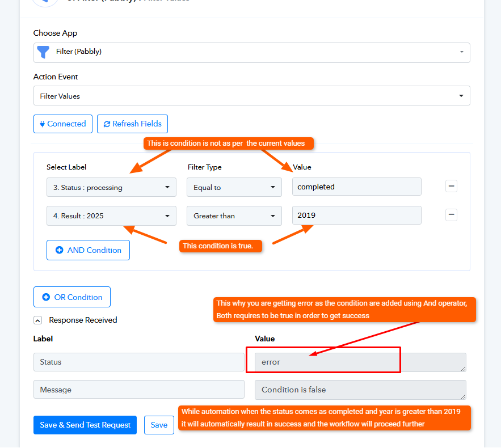This screenshot has height=448, width=501.
Task: Click the Save button
Action: 159,425
